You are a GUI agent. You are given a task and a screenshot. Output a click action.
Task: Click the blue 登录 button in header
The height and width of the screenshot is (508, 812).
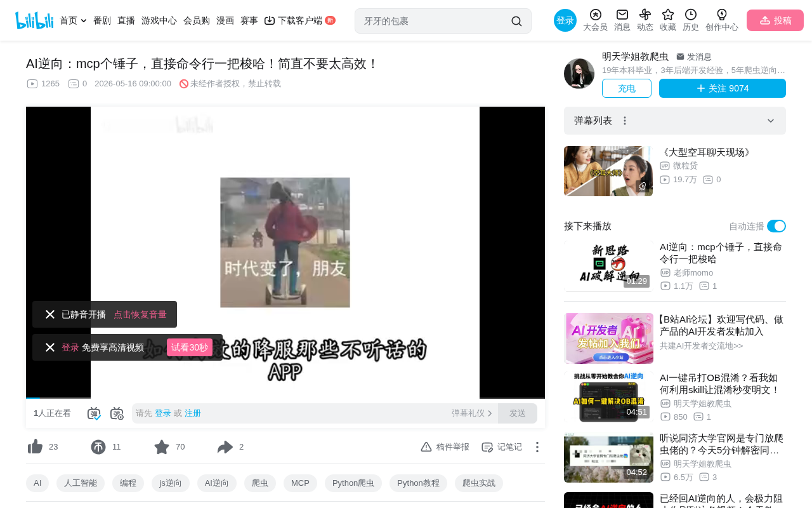click(565, 20)
